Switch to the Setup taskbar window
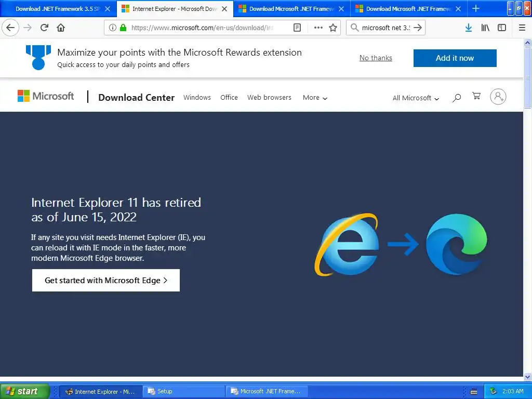Viewport: 532px width, 399px height. pos(183,392)
